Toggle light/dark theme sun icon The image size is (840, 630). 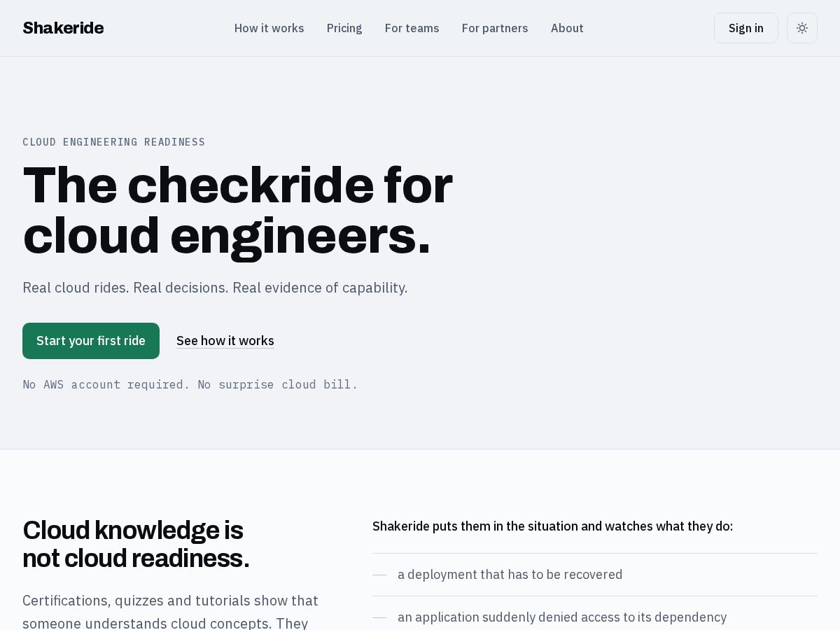pos(802,28)
